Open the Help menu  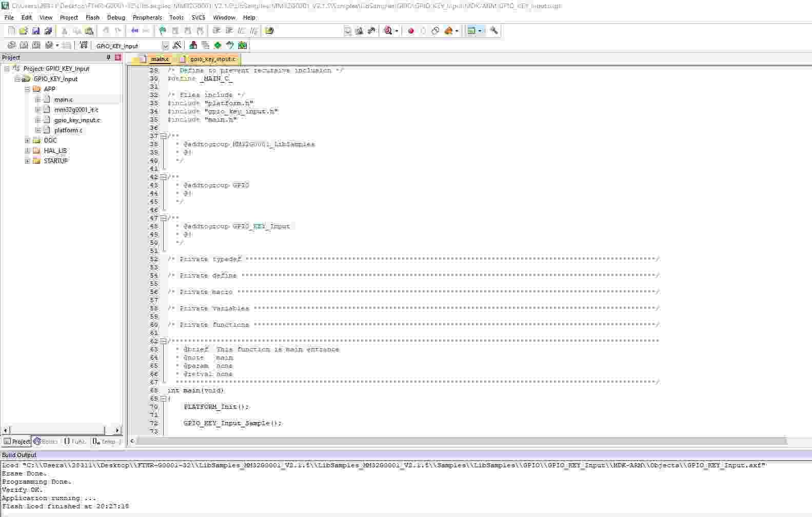[249, 17]
